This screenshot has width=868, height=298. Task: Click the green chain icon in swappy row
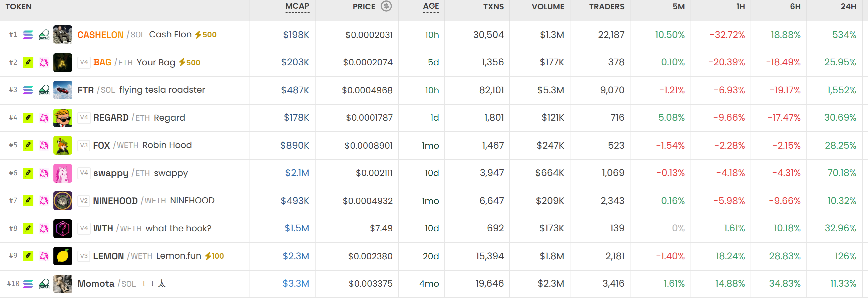pos(28,173)
